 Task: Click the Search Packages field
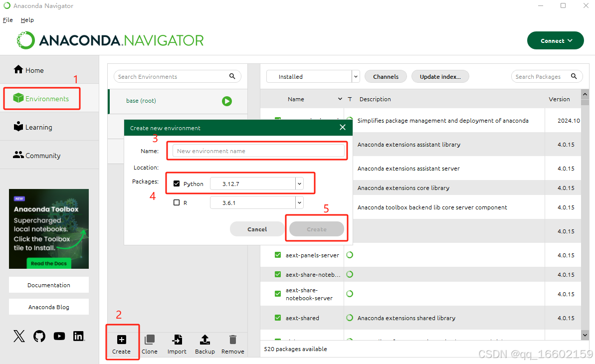547,76
